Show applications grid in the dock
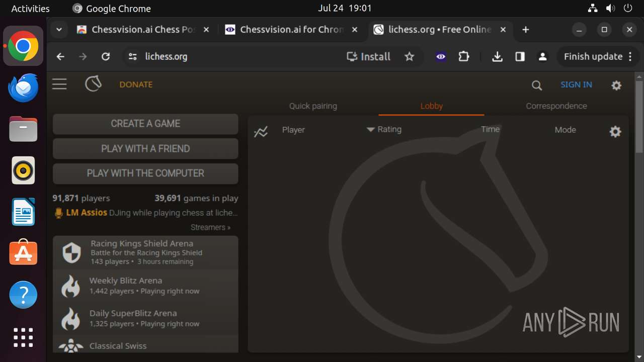 coord(23,337)
